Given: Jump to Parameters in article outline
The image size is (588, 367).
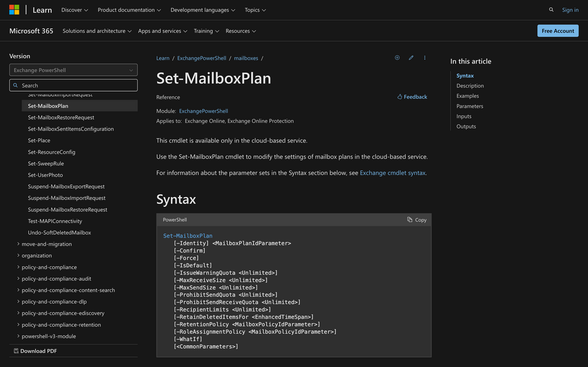Looking at the screenshot, I should coord(470,106).
